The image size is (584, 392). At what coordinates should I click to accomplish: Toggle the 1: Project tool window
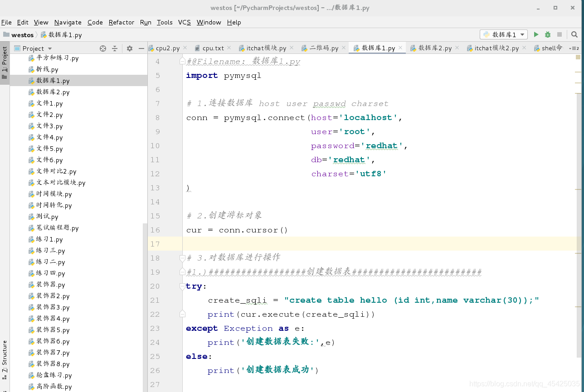coord(5,63)
